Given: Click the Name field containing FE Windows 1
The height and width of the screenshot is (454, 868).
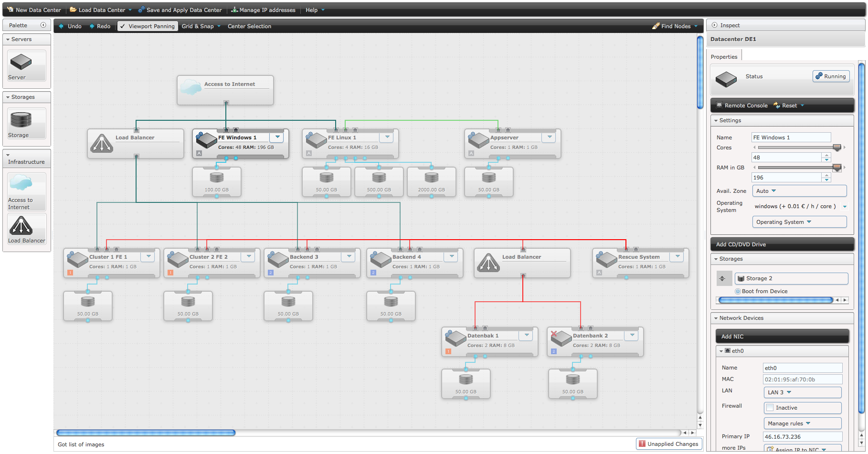Looking at the screenshot, I should point(791,137).
